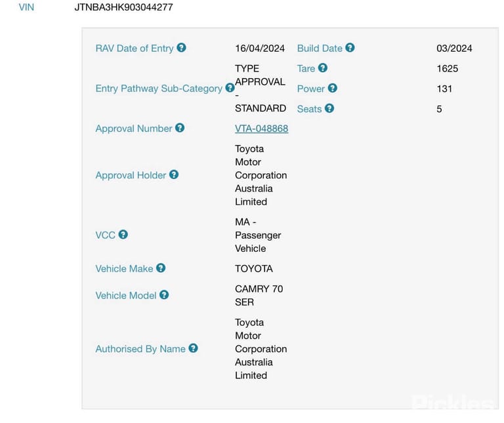Click the CAMRY 70 SER model value
504x423 pixels.
pos(259,296)
